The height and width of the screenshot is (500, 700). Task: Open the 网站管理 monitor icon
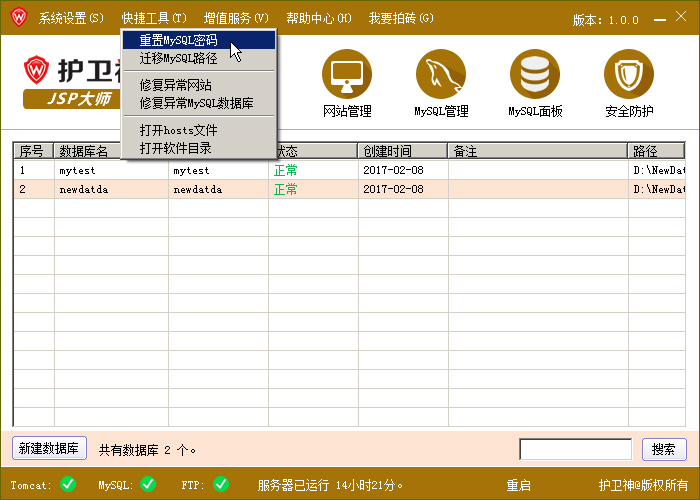tap(347, 74)
